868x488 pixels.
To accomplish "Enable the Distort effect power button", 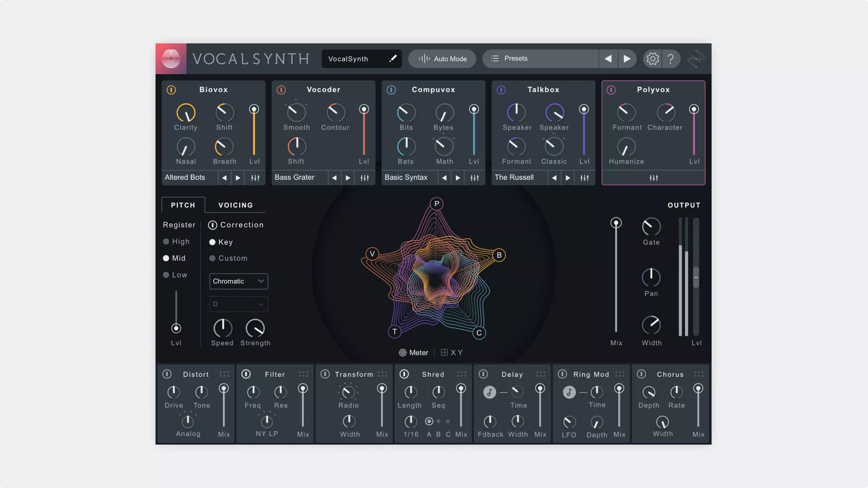I will point(167,374).
